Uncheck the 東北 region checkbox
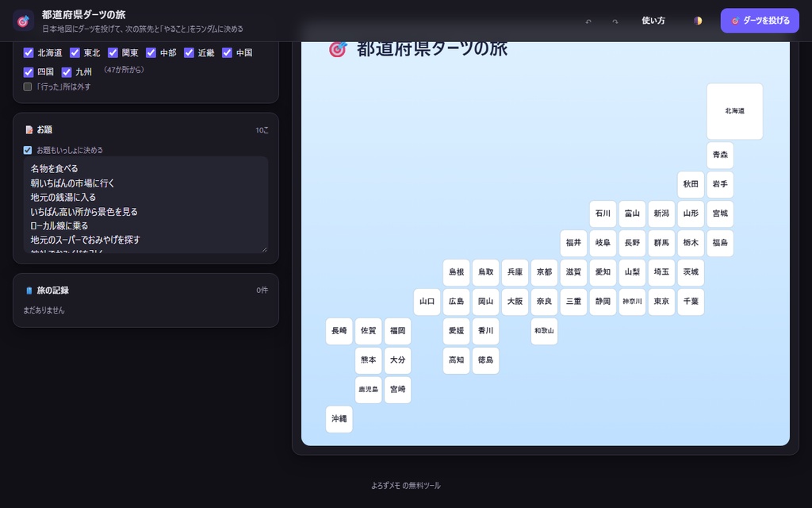The width and height of the screenshot is (812, 508). pos(75,52)
